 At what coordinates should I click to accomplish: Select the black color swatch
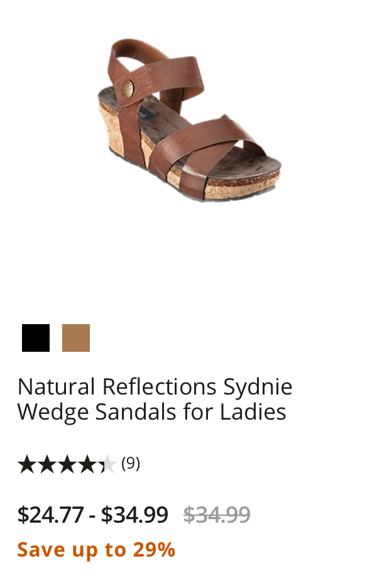pyautogui.click(x=36, y=338)
